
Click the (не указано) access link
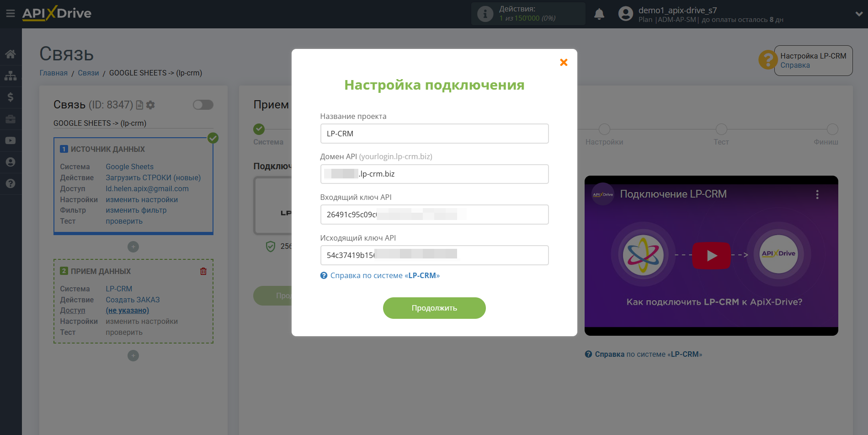(x=127, y=310)
